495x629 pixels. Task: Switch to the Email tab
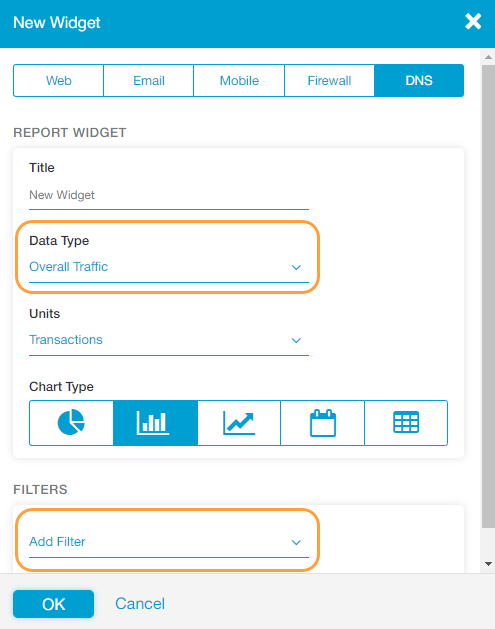click(x=149, y=80)
